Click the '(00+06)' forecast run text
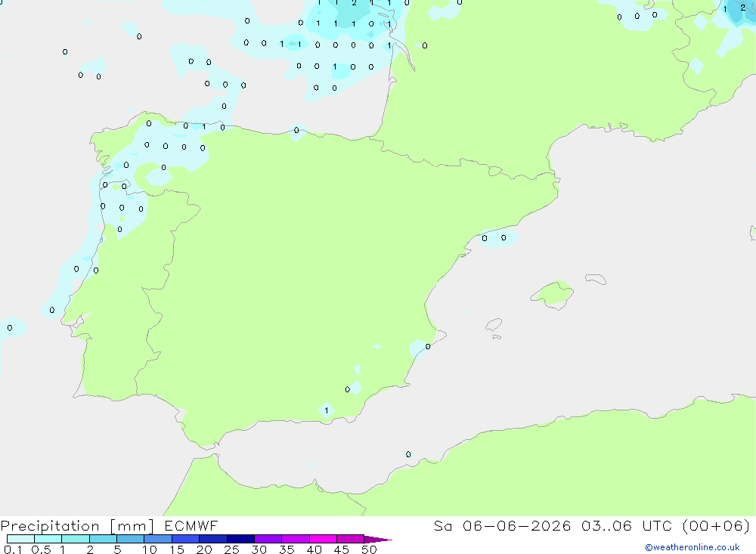Image resolution: width=756 pixels, height=554 pixels. click(x=717, y=525)
